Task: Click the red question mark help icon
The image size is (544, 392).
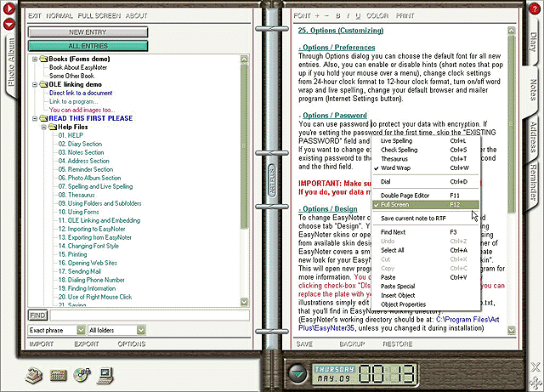Action: coord(535,9)
